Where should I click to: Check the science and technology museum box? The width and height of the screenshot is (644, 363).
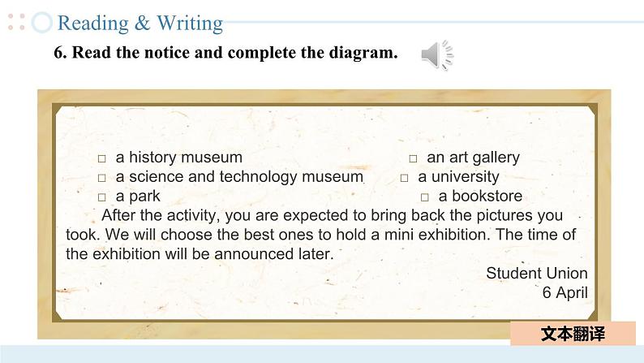(x=102, y=178)
